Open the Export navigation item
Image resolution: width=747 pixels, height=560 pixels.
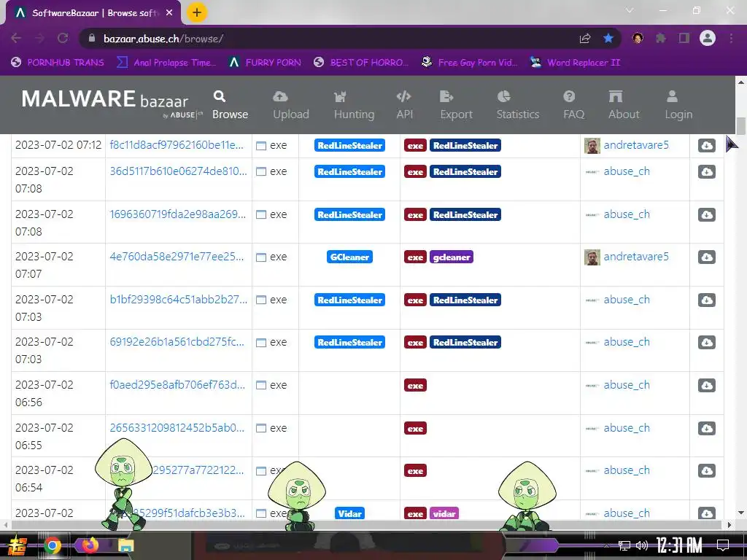click(x=456, y=105)
